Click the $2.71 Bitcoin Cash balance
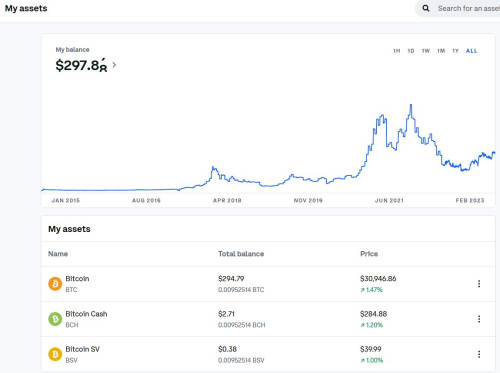Image resolution: width=500 pixels, height=373 pixels. click(226, 314)
